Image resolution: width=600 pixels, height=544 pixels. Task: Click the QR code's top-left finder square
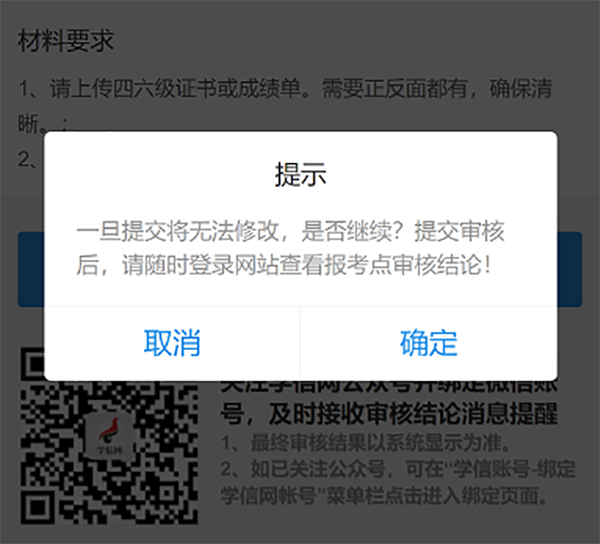[32, 363]
